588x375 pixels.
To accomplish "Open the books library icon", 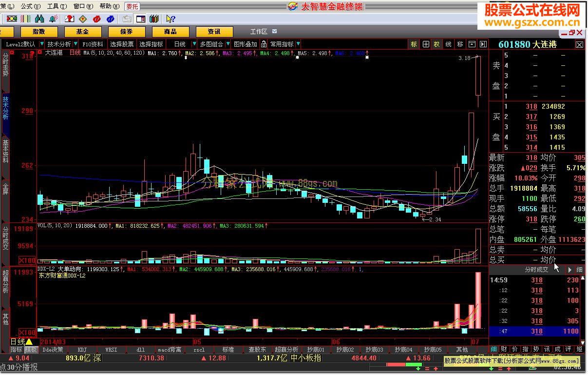I will coord(154,19).
